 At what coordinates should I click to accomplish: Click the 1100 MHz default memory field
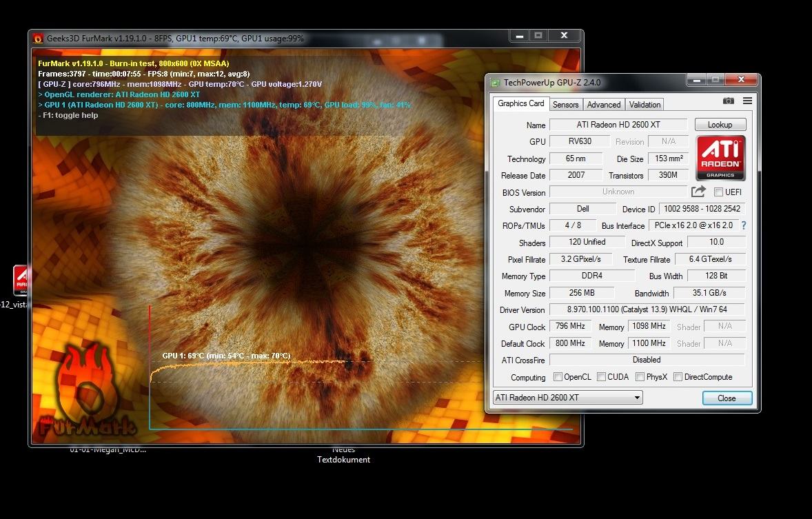tap(649, 343)
